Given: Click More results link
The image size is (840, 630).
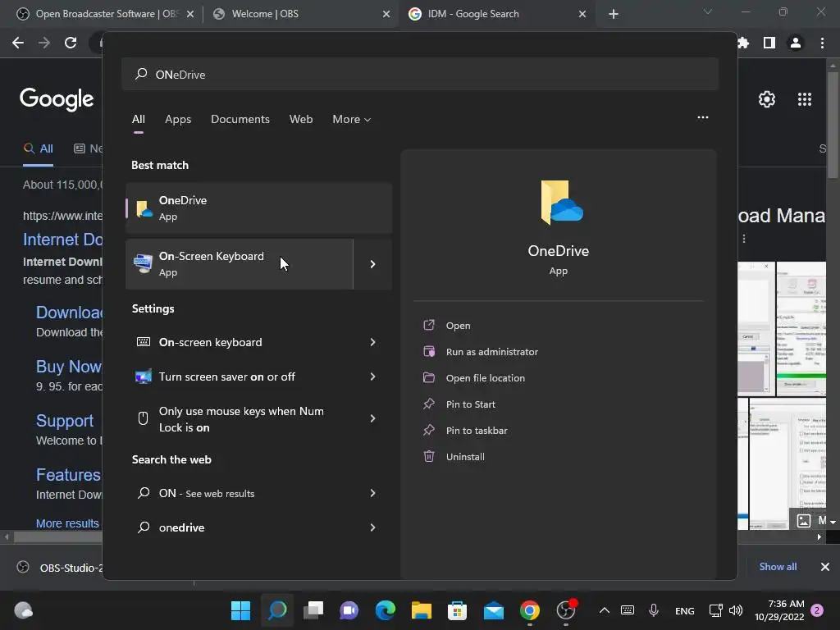Looking at the screenshot, I should [x=67, y=523].
